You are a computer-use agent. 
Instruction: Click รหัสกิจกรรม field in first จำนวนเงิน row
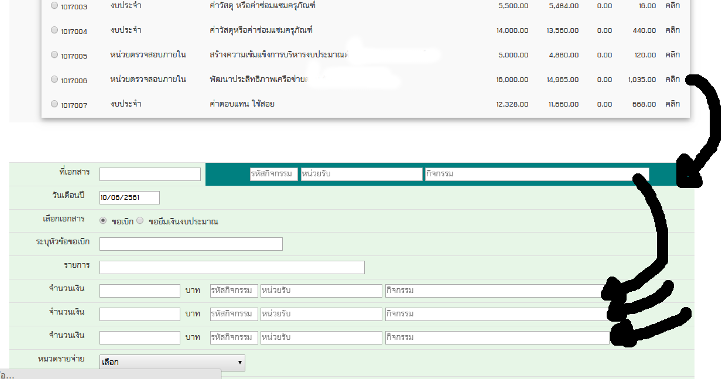(x=234, y=291)
